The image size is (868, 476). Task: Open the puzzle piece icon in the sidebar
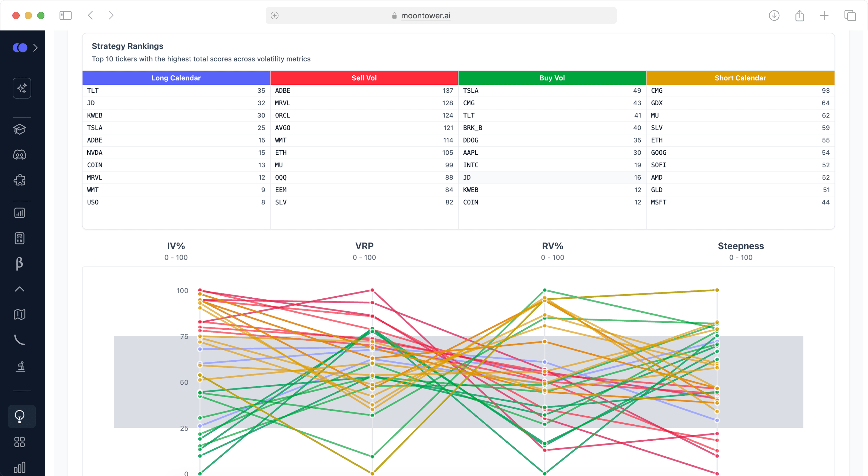[20, 180]
